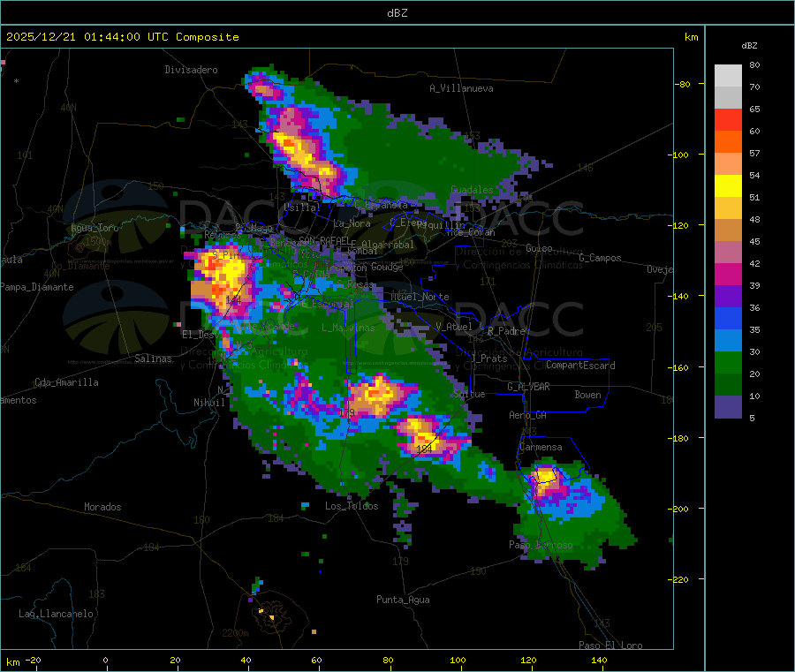
Task: Click the 'Morados' map label
Action: [102, 507]
